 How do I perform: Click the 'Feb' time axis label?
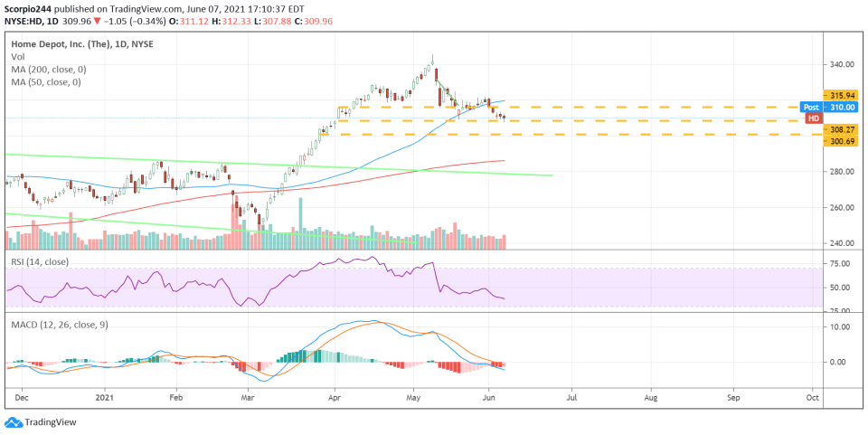(x=176, y=397)
